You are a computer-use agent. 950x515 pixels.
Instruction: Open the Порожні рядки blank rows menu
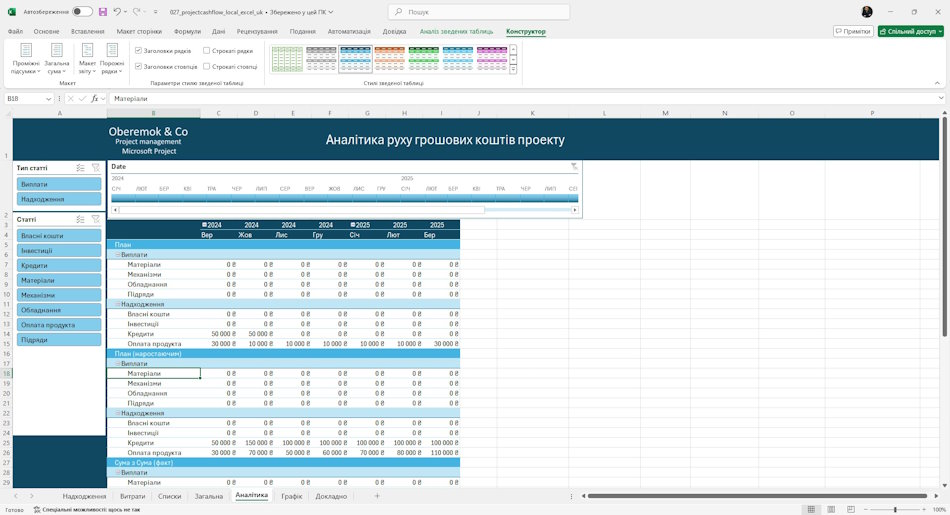tap(112, 59)
